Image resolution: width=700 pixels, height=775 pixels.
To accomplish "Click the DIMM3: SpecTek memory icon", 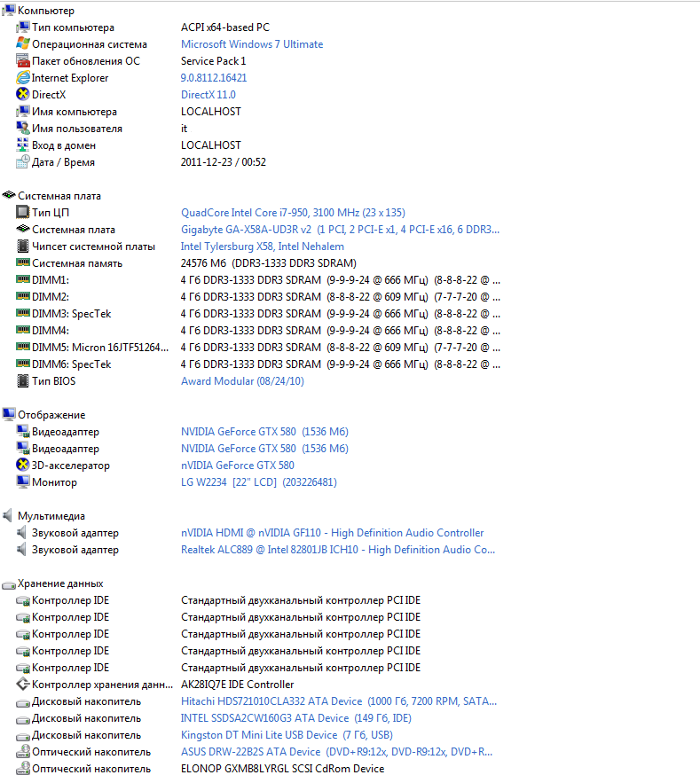I will 23,313.
